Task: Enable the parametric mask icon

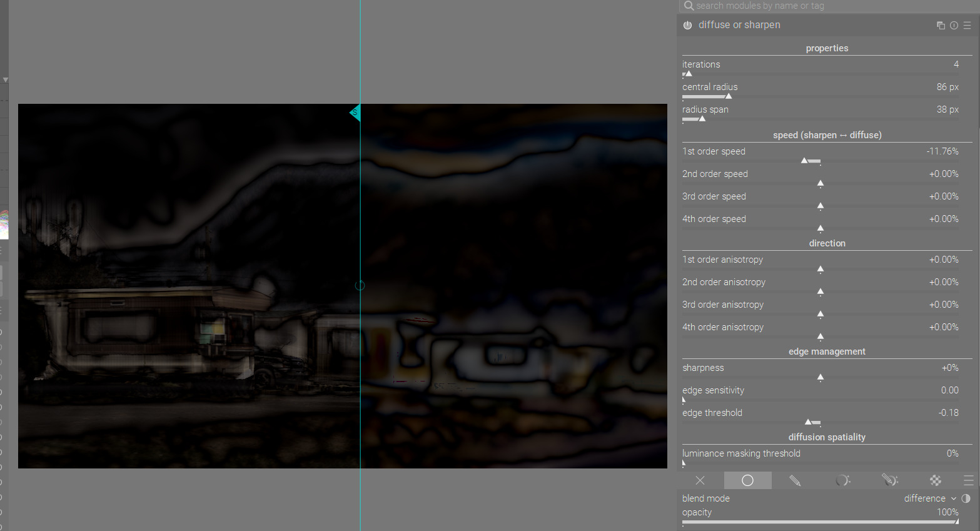Action: tap(842, 480)
